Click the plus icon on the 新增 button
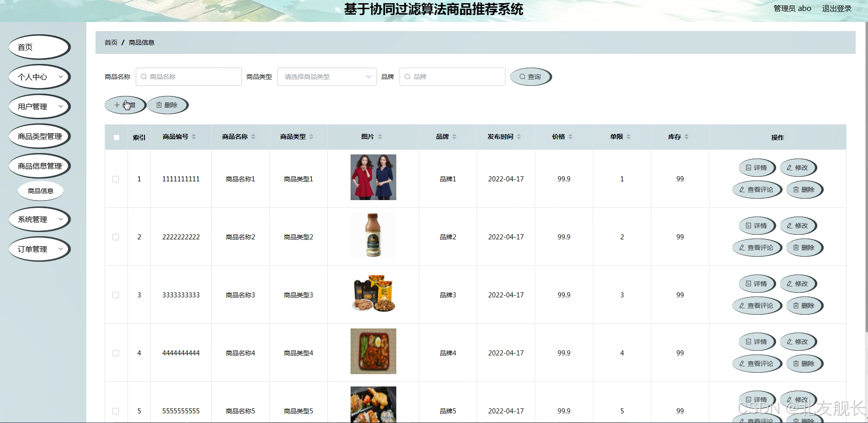Screen dimensions: 868x423 click(x=117, y=105)
